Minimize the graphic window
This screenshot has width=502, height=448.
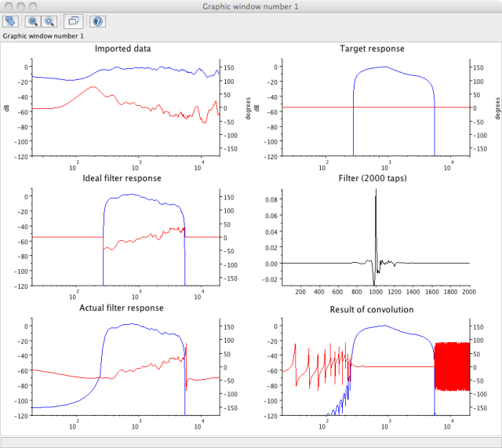point(20,6)
